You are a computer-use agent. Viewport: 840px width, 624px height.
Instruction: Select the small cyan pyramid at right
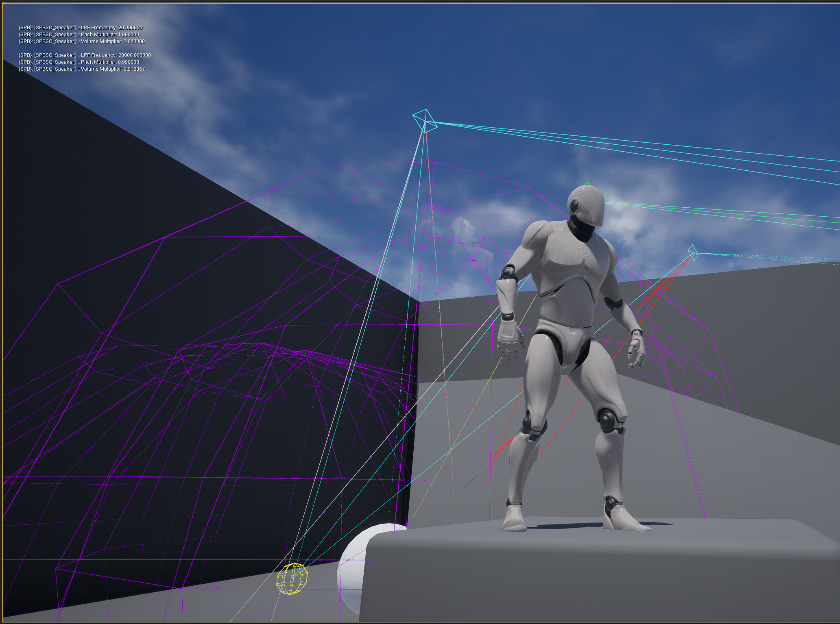pos(693,252)
